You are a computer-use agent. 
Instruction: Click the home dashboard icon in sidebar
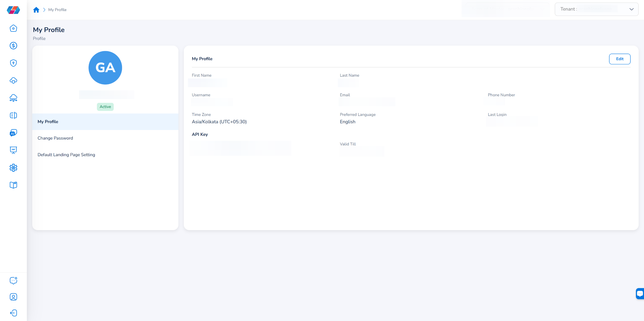pos(13,28)
